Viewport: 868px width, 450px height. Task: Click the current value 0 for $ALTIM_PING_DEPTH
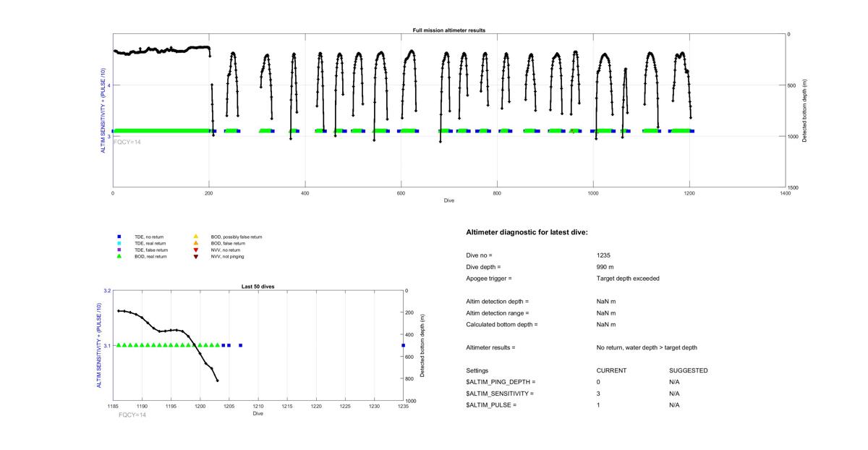pyautogui.click(x=598, y=382)
